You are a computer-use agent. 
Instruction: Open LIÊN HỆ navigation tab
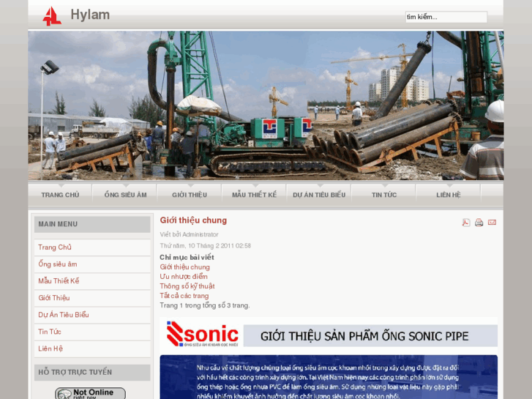pyautogui.click(x=448, y=195)
